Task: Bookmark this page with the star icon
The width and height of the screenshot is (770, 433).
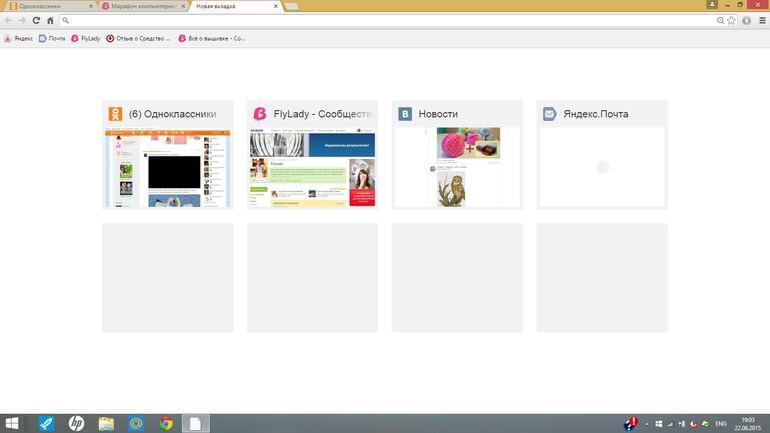Action: (731, 21)
